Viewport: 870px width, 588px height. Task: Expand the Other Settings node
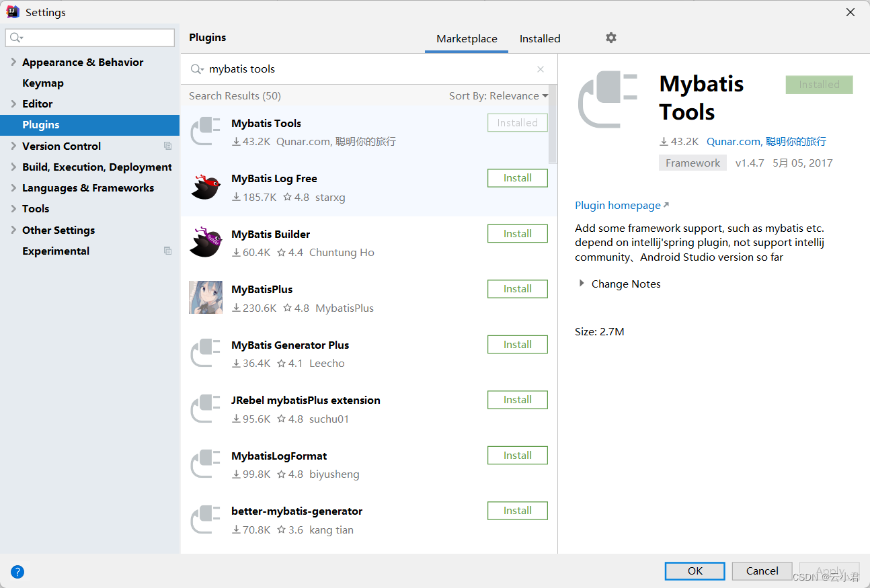tap(13, 230)
